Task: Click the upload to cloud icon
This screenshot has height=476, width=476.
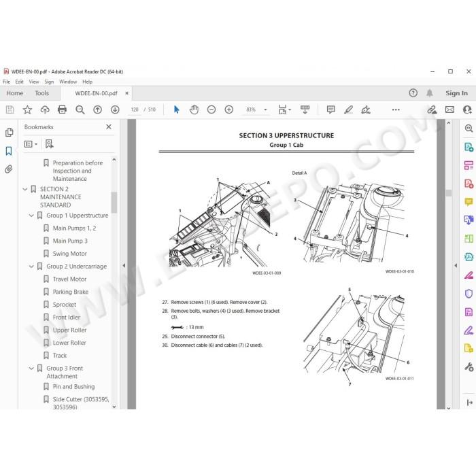Action: pos(45,109)
